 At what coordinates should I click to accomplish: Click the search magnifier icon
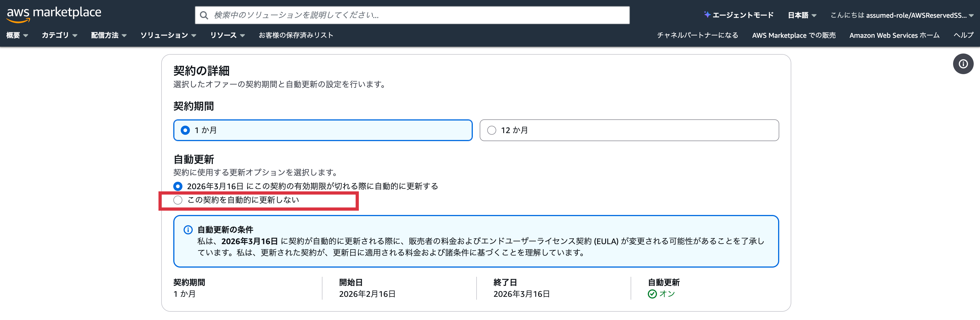204,15
